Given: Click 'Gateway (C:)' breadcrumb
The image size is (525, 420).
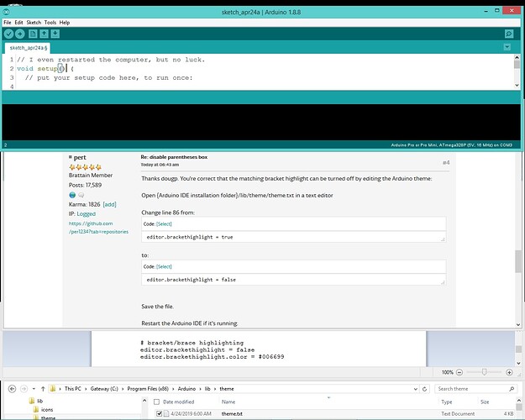Looking at the screenshot, I should click(x=104, y=389).
